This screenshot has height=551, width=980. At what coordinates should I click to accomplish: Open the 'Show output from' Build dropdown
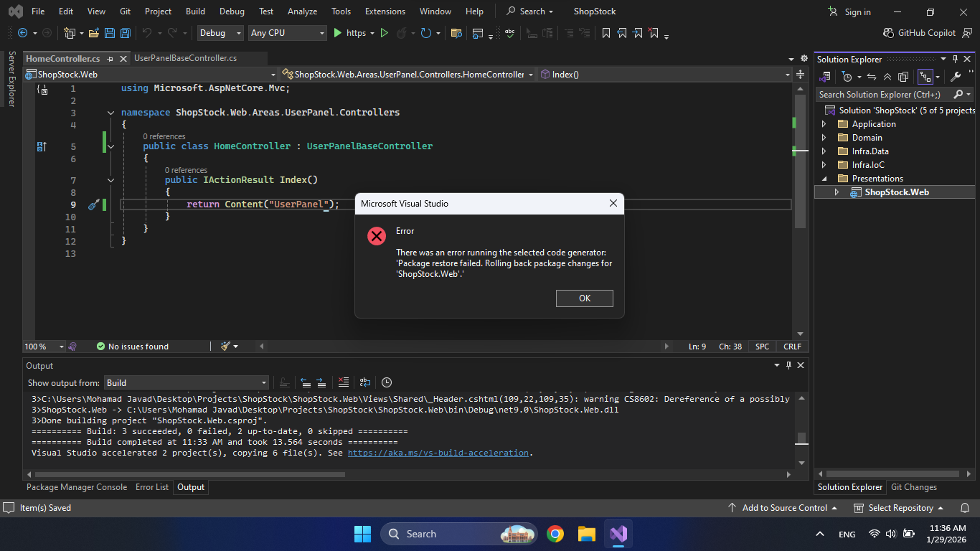tap(187, 383)
